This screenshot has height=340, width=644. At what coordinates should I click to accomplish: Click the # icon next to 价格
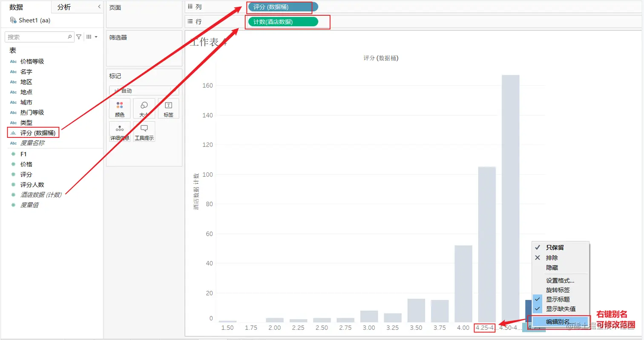(x=13, y=164)
